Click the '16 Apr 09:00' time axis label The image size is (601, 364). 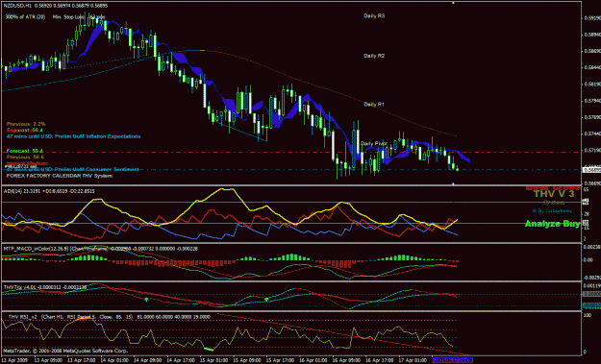click(346, 360)
